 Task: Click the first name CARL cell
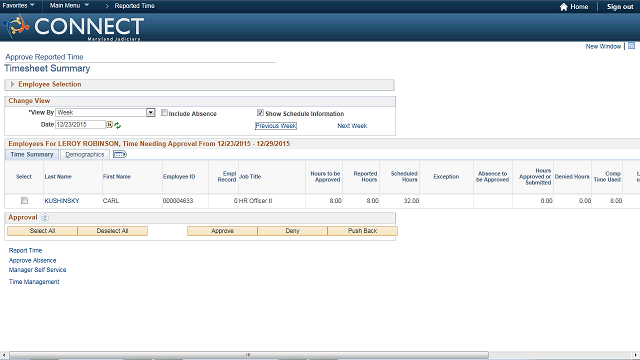[111, 201]
